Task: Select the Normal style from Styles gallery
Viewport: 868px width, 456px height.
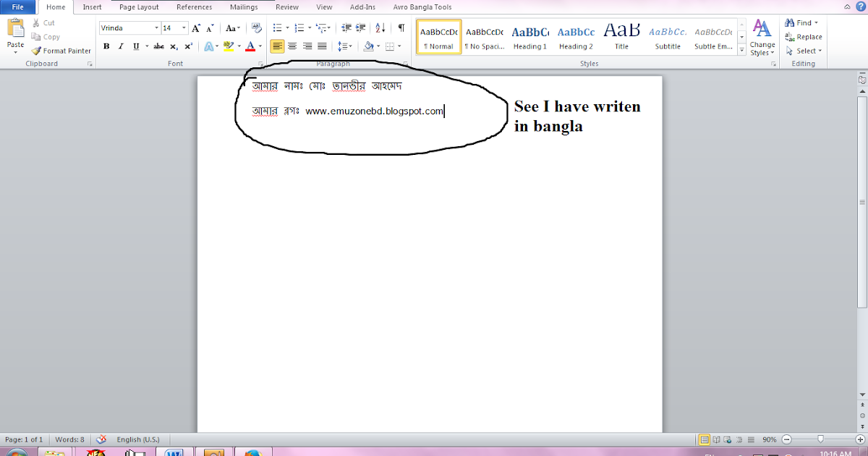Action: (x=438, y=36)
